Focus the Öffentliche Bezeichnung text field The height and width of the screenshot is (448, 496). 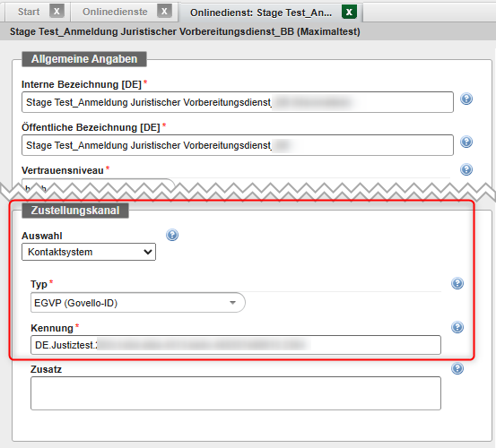point(238,145)
